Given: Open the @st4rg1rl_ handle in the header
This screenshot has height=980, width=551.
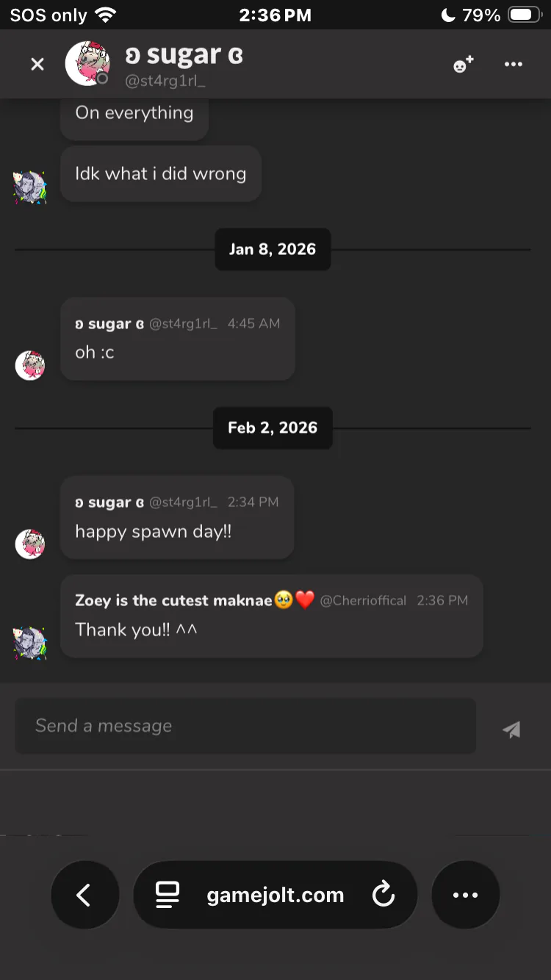Looking at the screenshot, I should click(165, 82).
